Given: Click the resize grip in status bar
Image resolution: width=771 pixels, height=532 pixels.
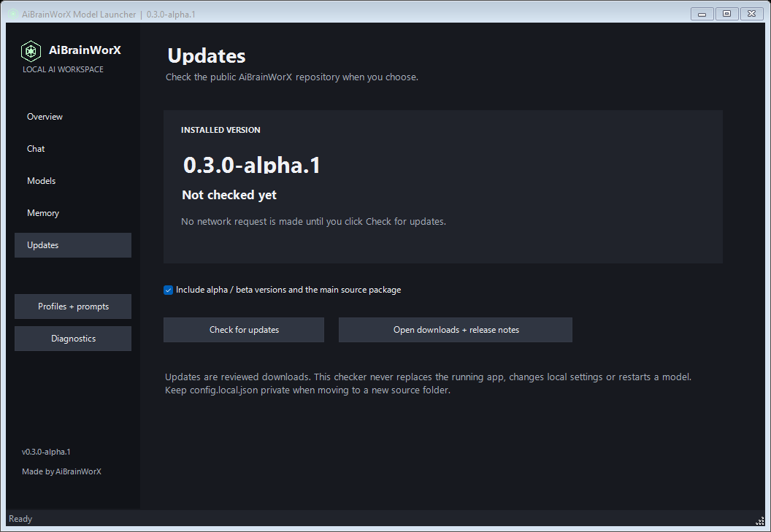Looking at the screenshot, I should click(760, 521).
